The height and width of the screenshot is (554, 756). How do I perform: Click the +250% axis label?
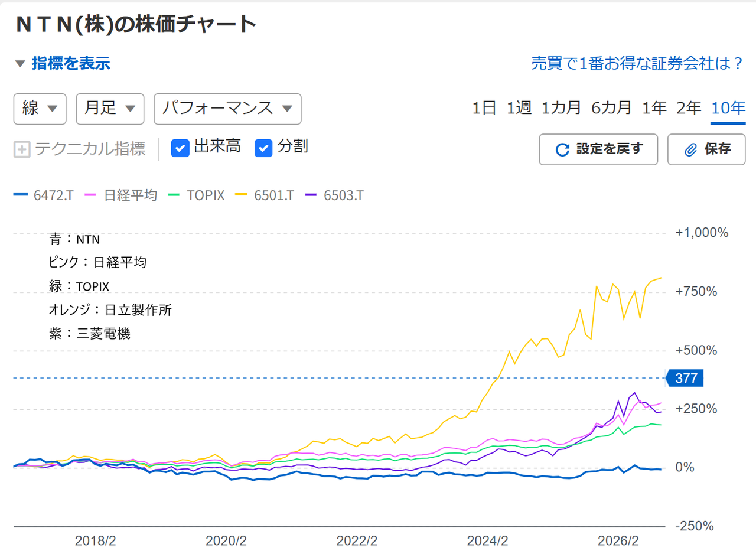[696, 409]
